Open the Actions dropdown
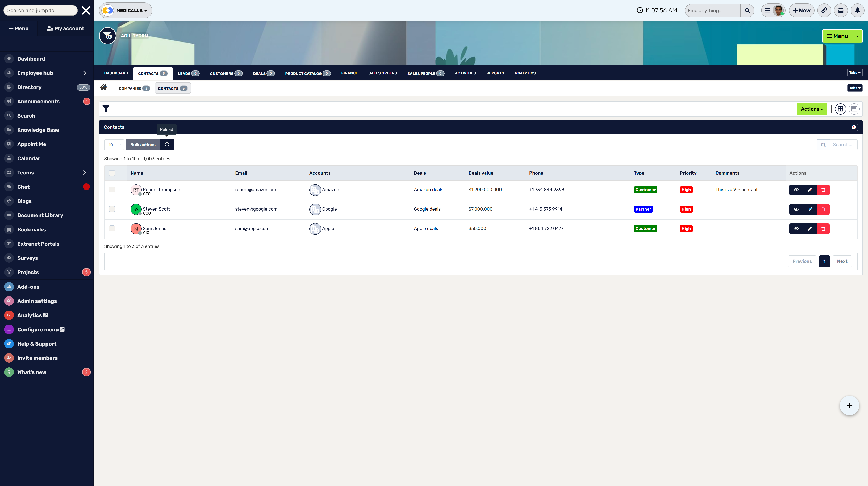868x486 pixels. [x=812, y=109]
